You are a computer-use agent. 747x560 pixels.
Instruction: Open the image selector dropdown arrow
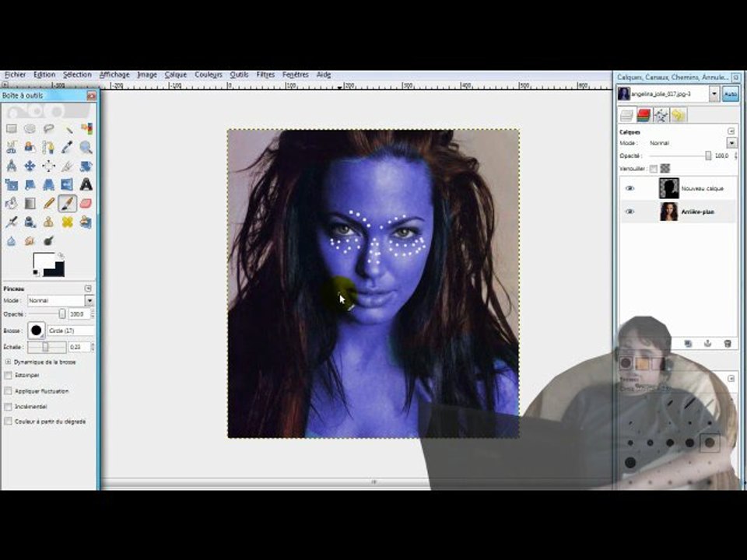click(714, 94)
